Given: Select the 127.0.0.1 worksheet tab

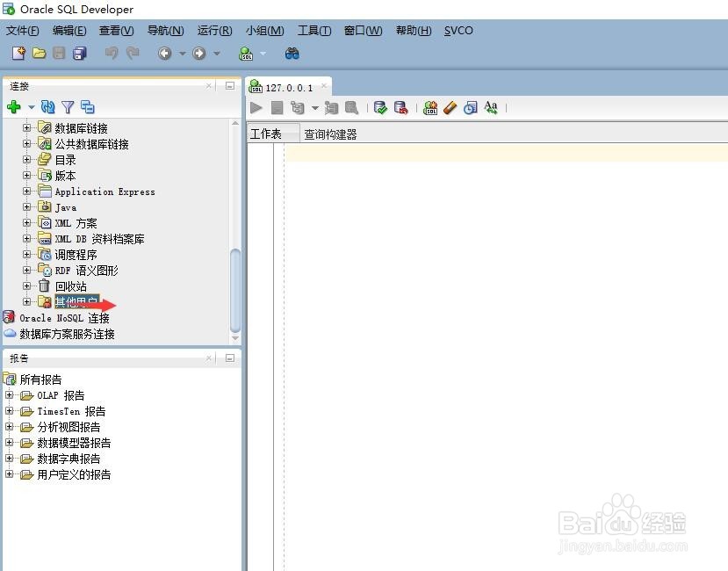Looking at the screenshot, I should [x=289, y=87].
